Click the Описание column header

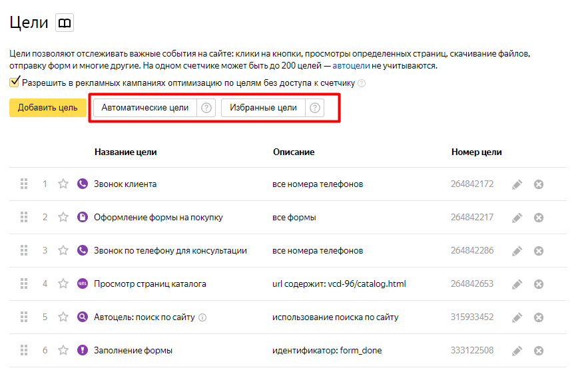point(294,152)
